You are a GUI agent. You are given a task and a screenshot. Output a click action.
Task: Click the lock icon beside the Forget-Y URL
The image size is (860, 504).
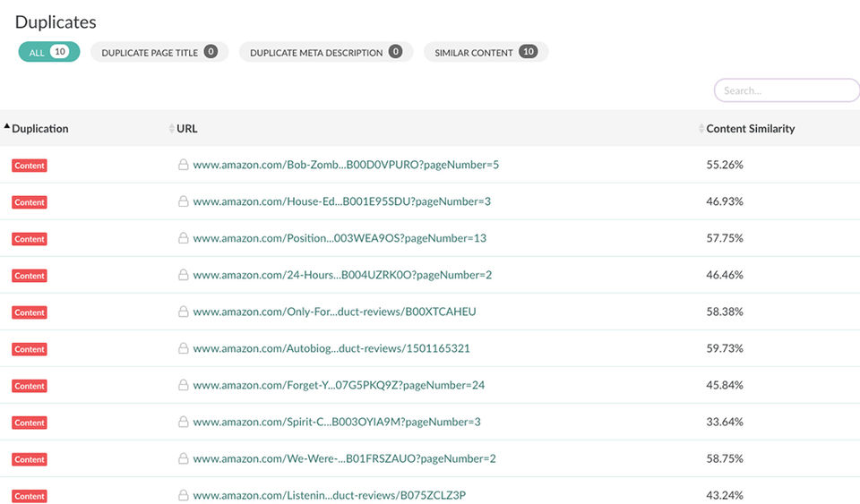pyautogui.click(x=184, y=385)
